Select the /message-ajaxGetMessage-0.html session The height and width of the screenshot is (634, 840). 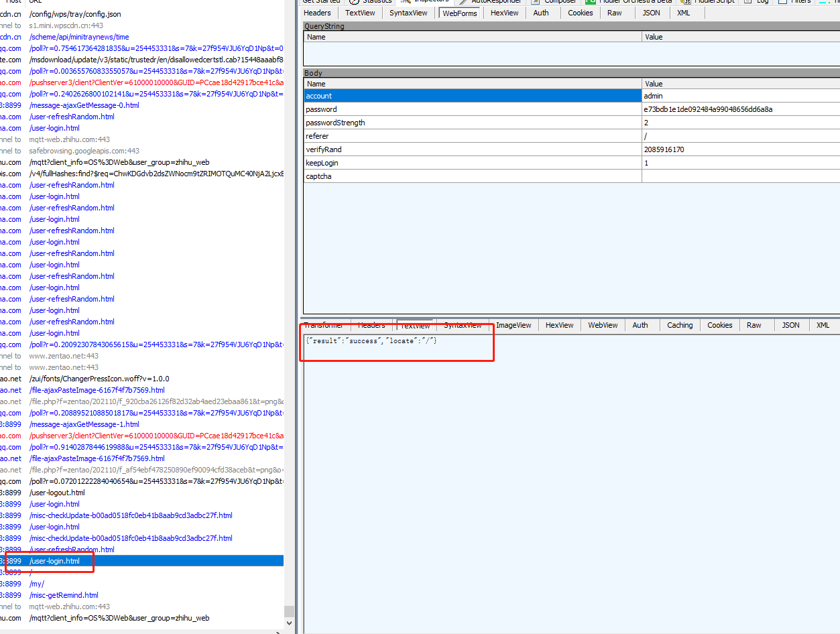click(84, 105)
